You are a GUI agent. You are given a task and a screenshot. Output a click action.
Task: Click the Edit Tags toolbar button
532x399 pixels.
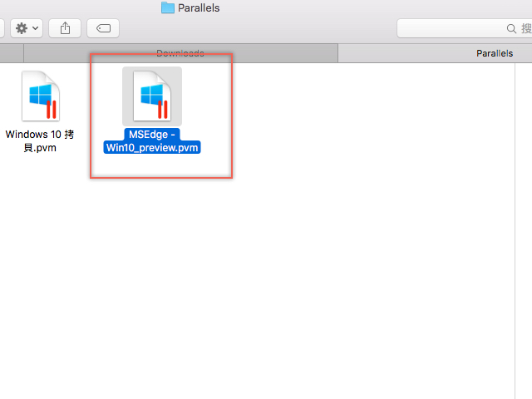[103, 28]
